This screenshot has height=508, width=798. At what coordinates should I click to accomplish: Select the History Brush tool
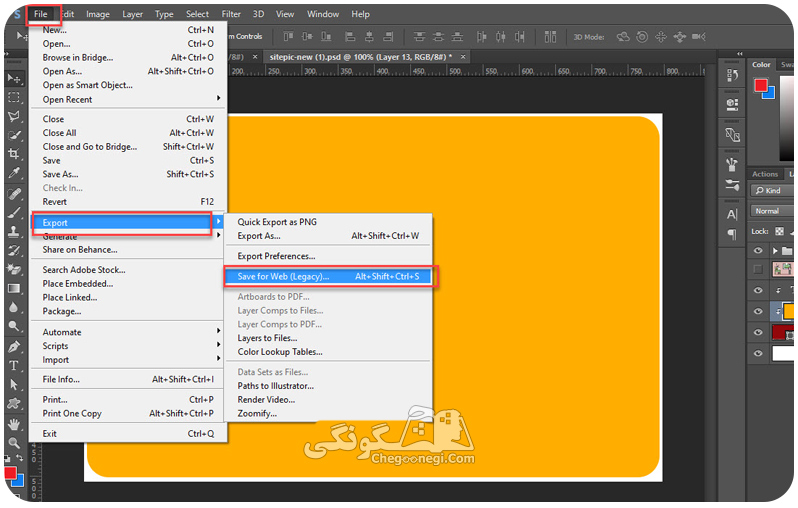[14, 250]
